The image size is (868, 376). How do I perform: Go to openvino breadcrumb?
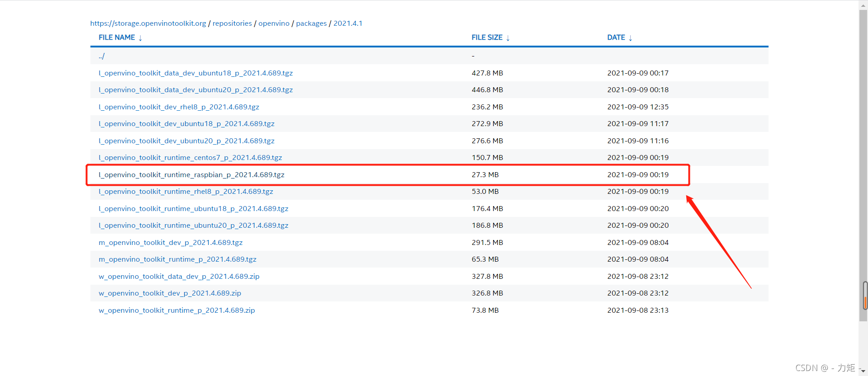click(274, 23)
